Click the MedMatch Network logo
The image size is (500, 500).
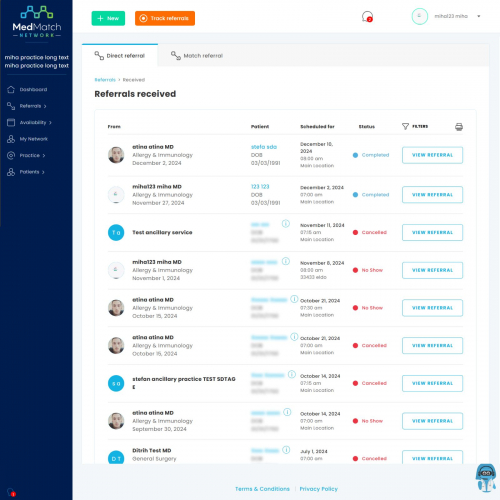tap(37, 22)
